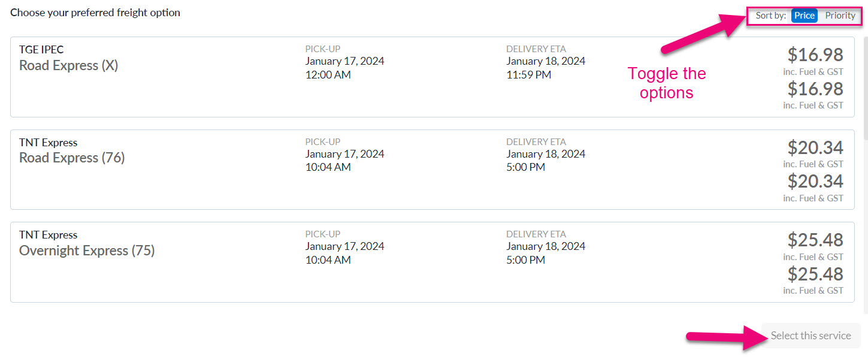
Task: Click the top $20.34 price
Action: [x=815, y=147]
